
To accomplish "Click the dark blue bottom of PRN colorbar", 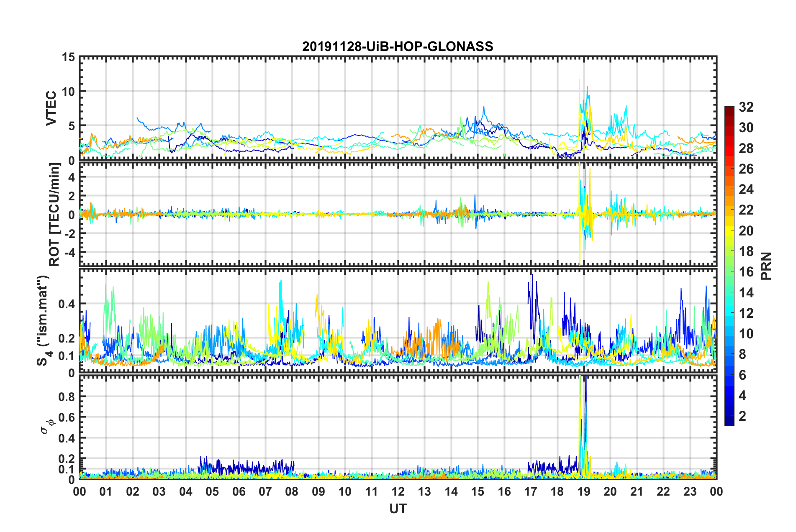I will point(729,422).
